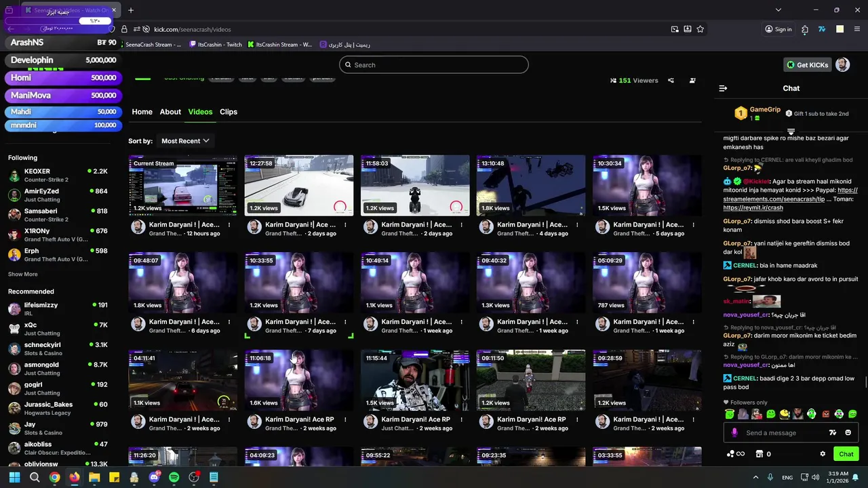Open Samsaberi channel in Following list
This screenshot has width=868, height=488.
58,215
